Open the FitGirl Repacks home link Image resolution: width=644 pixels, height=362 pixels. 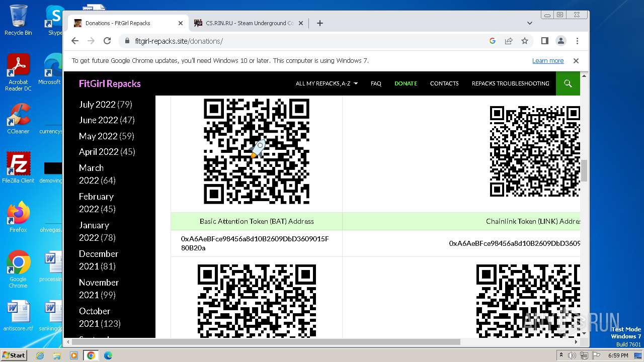(110, 83)
